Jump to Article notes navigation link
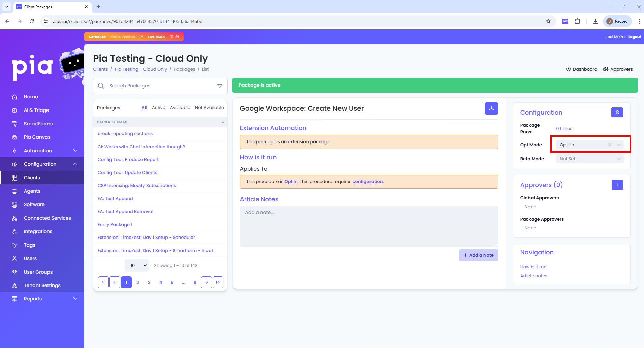644x348 pixels. (x=534, y=276)
